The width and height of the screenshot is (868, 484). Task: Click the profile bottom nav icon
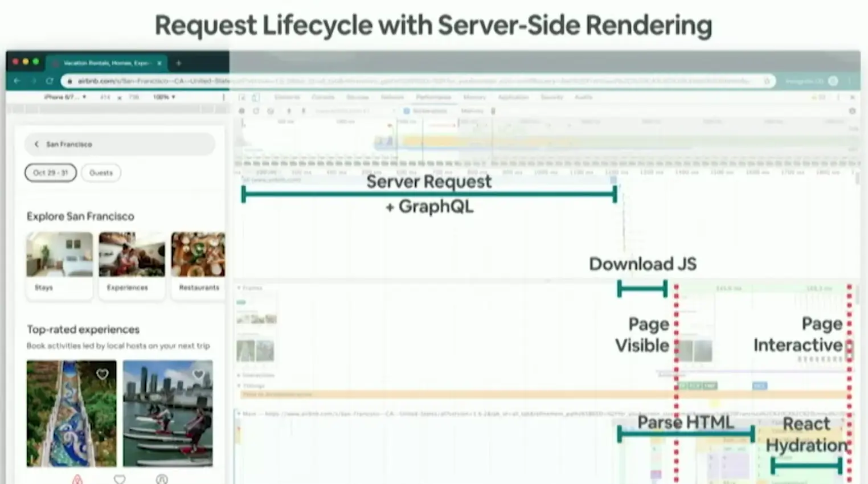[x=162, y=479]
